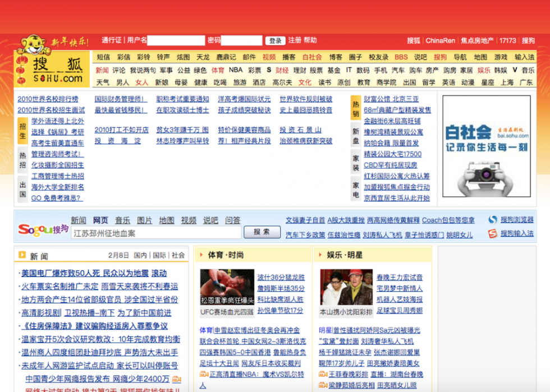Open 美国电厂爆炸致50人死 headline
Viewport: 550px width, 392px height.
[x=86, y=273]
